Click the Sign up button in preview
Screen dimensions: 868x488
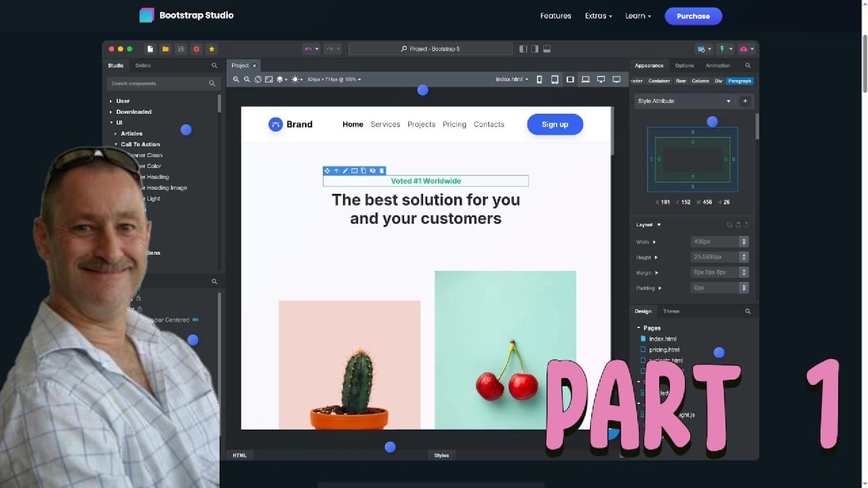click(x=555, y=124)
